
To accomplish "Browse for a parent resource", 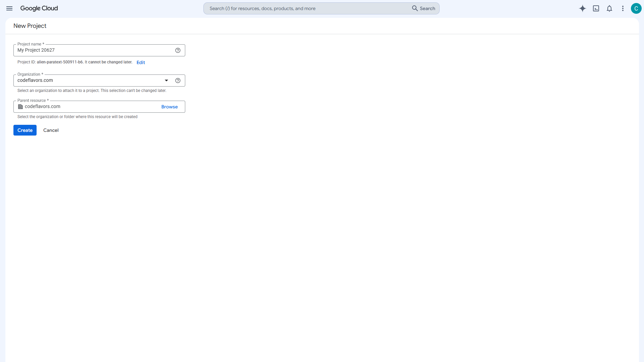I will tap(169, 107).
